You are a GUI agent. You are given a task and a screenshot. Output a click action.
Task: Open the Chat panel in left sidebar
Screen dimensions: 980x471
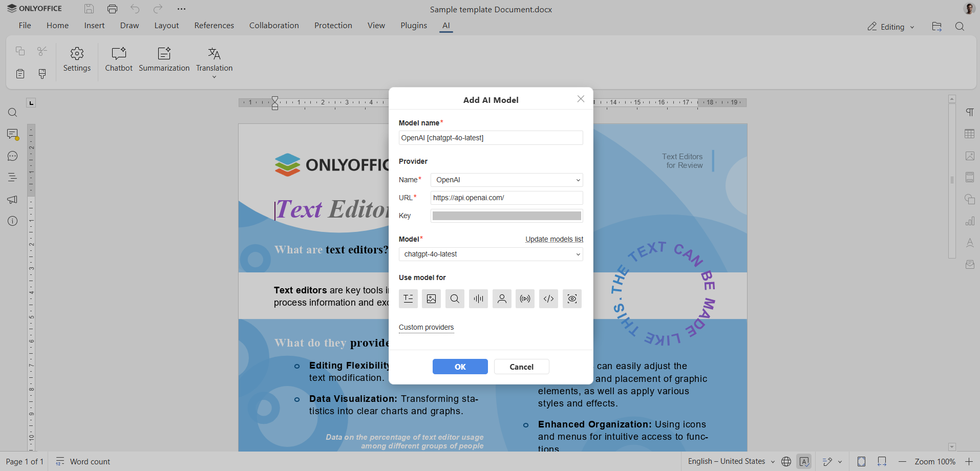point(13,156)
